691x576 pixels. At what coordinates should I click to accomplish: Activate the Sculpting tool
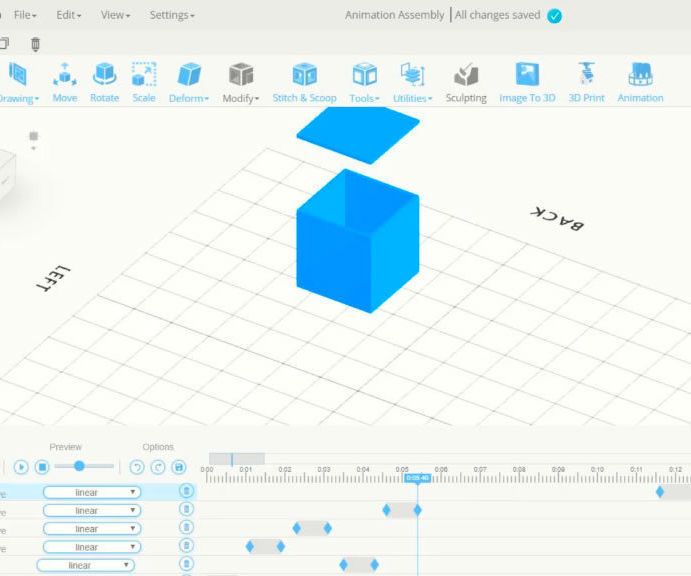tap(466, 82)
